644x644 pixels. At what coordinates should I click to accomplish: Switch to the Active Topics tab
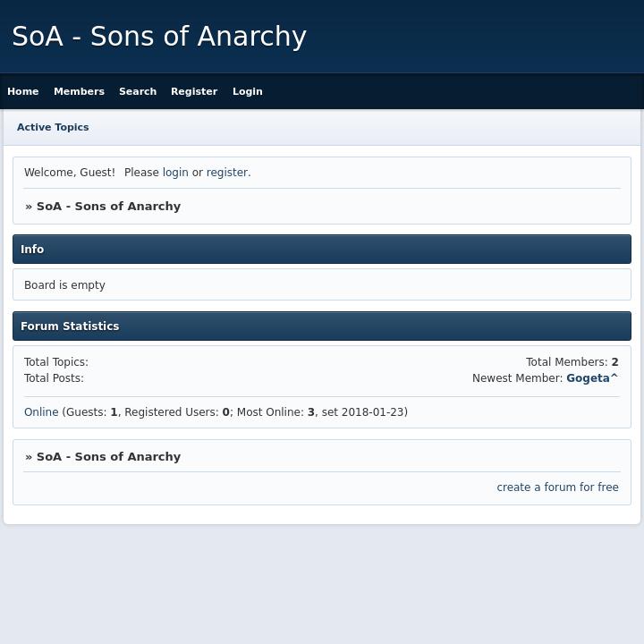point(53,127)
